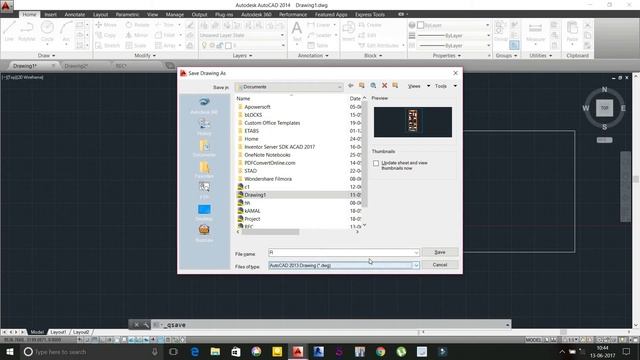Open the Express Tools ribbon tab

[369, 14]
